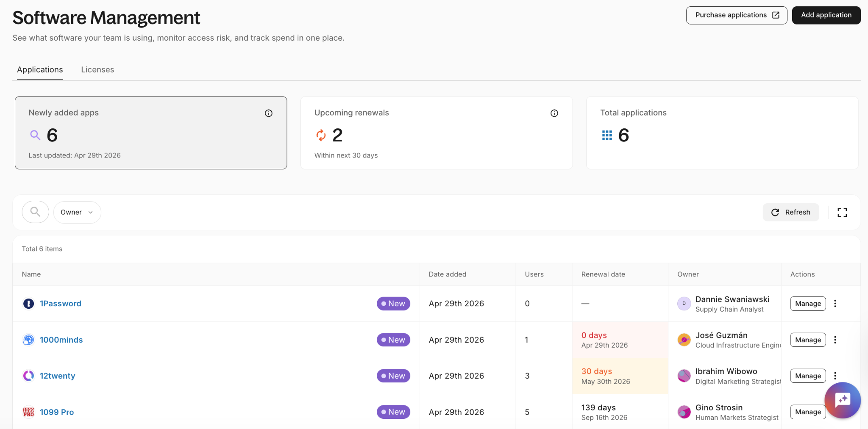Open the 12twenty application link
The width and height of the screenshot is (868, 429).
(x=58, y=376)
